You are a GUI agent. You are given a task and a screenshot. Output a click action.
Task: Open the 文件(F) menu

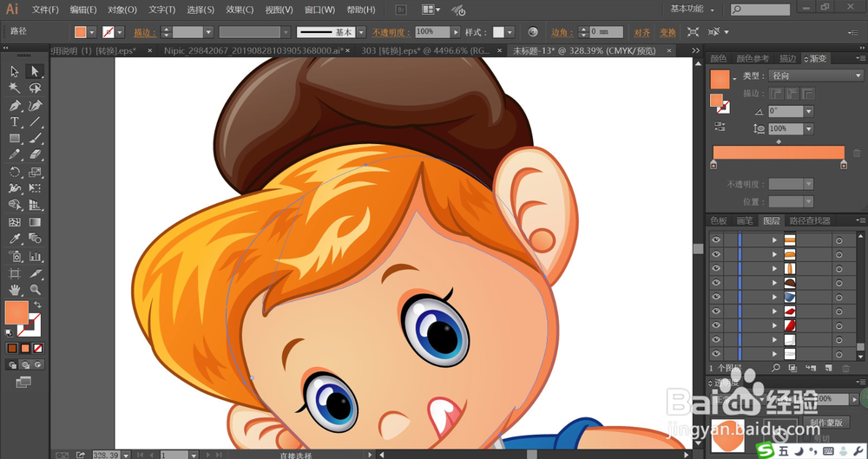45,10
